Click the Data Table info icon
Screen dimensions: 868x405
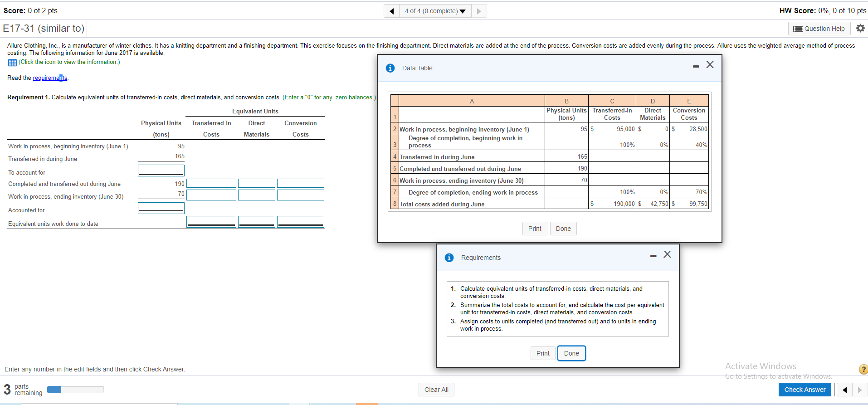390,68
